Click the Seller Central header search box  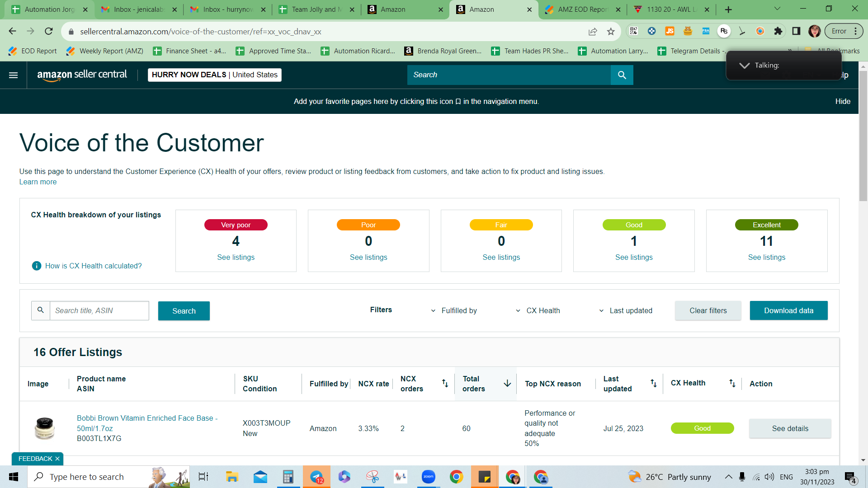click(x=509, y=75)
